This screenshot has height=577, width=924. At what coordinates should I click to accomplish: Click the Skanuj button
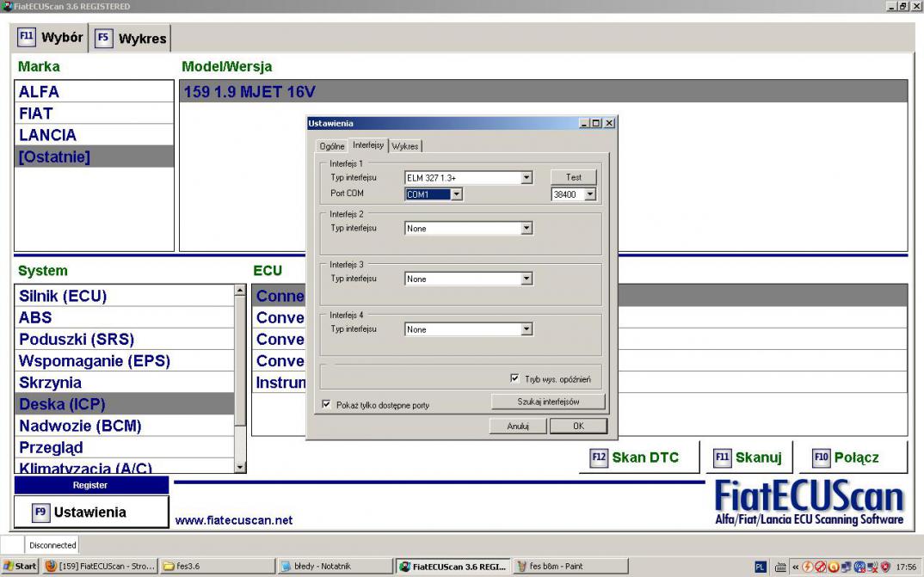[749, 457]
